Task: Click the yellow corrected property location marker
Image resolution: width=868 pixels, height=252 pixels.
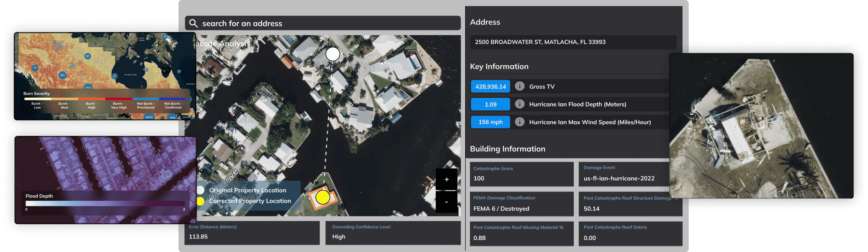Action: (323, 197)
